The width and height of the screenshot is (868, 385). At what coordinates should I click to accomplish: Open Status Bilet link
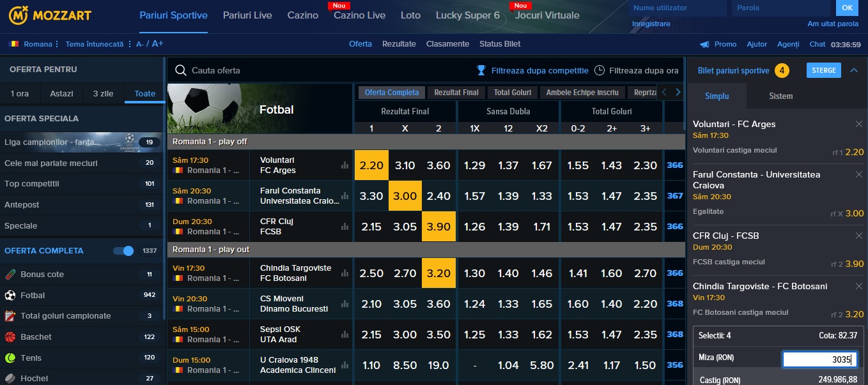(500, 44)
